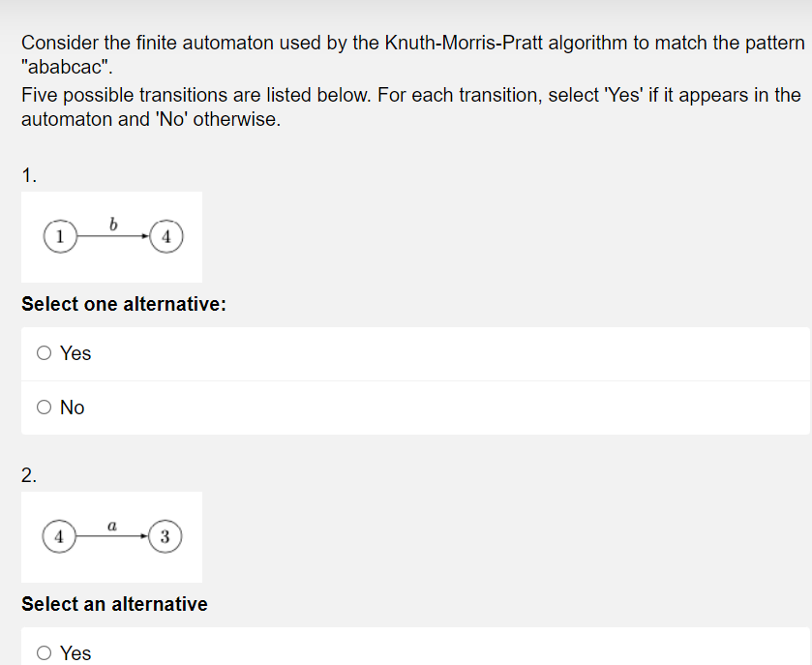Click state circle '4' in the second diagram
The height and width of the screenshot is (665, 812).
tap(60, 535)
